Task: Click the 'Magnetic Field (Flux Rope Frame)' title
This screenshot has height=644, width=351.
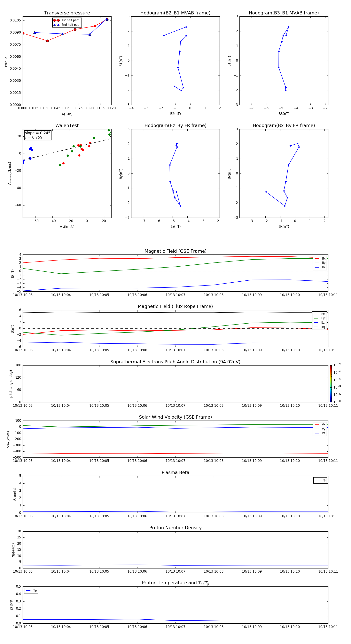Action: point(175,307)
